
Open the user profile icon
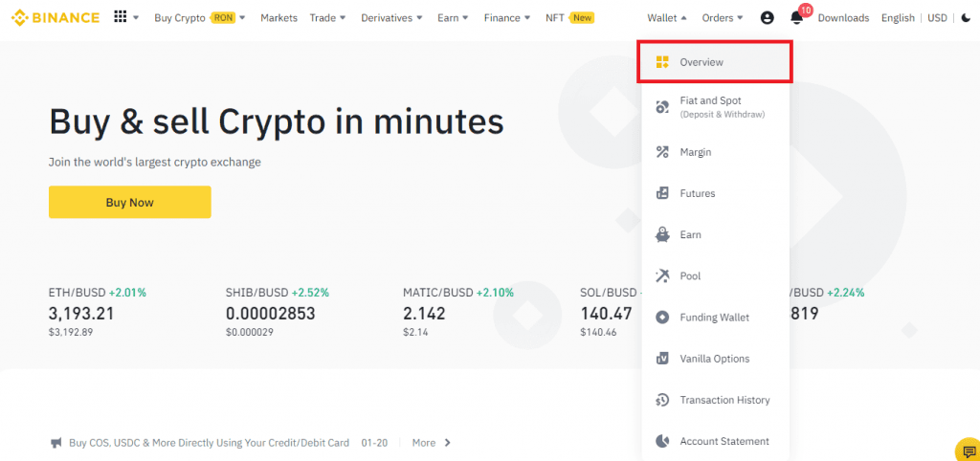767,17
